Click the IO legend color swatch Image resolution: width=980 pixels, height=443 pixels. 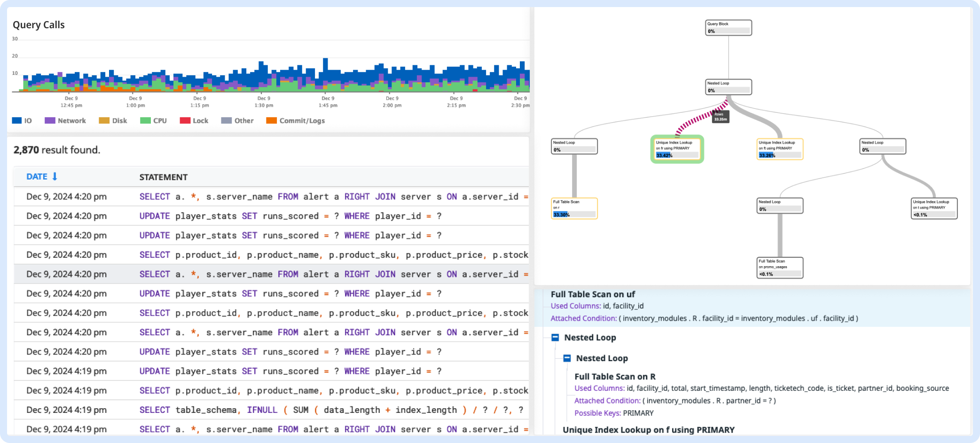pyautogui.click(x=17, y=120)
